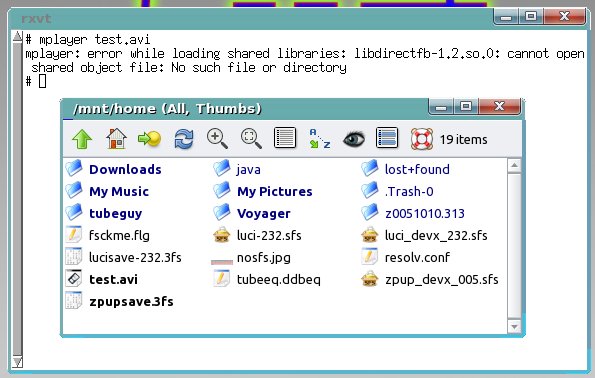Open the java folder
The width and height of the screenshot is (595, 378).
click(x=237, y=169)
